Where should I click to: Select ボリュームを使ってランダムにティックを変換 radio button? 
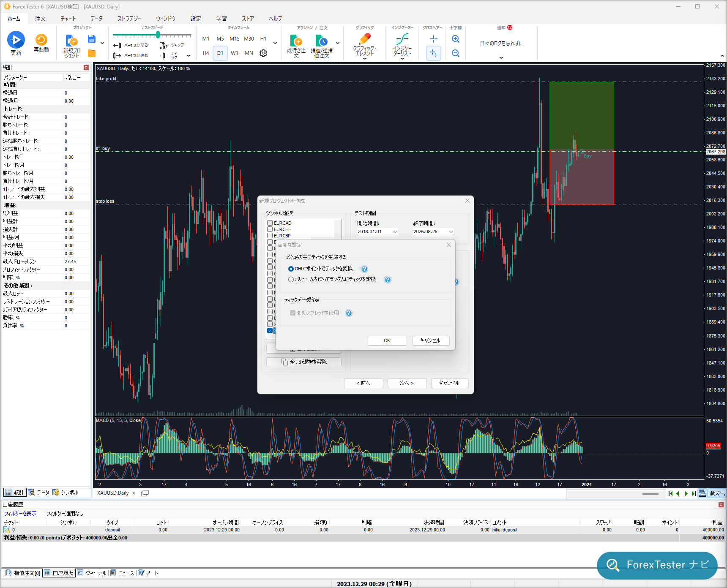[x=291, y=280]
